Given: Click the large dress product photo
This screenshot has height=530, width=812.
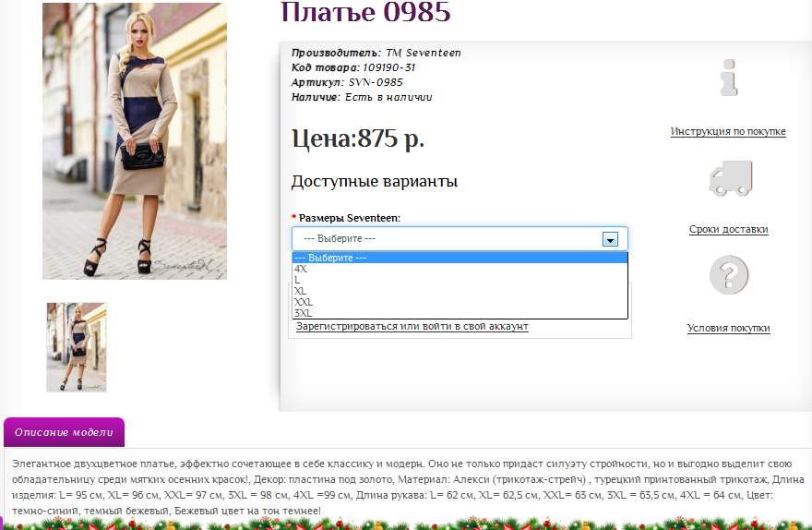Looking at the screenshot, I should pos(135,141).
